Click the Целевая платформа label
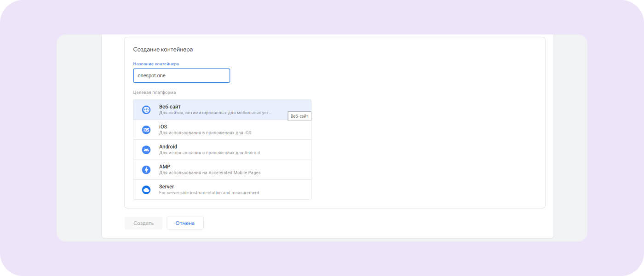644x276 pixels. point(155,92)
